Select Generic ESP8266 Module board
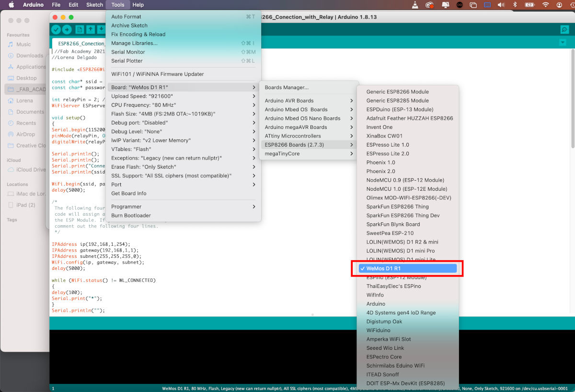This screenshot has height=392, width=575. point(407,92)
